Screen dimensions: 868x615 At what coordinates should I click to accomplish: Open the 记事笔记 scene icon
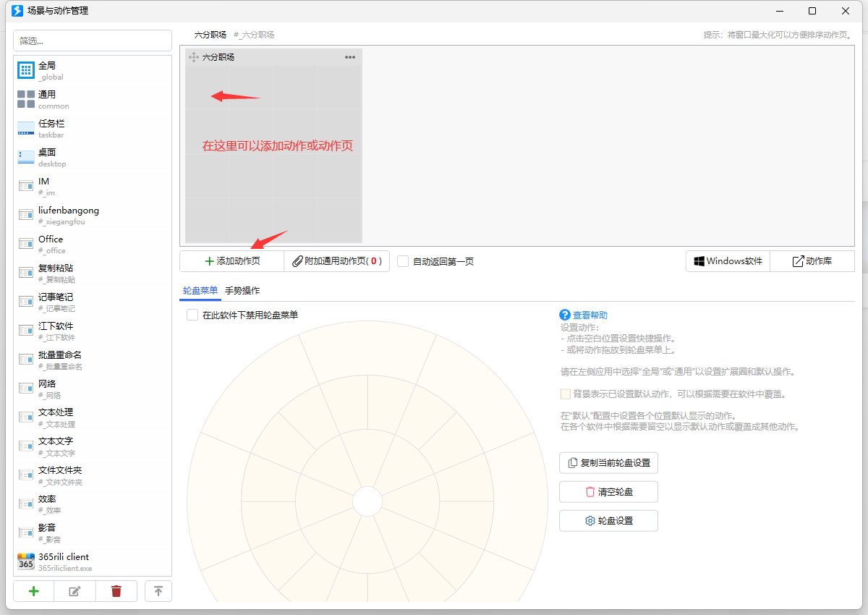(26, 302)
